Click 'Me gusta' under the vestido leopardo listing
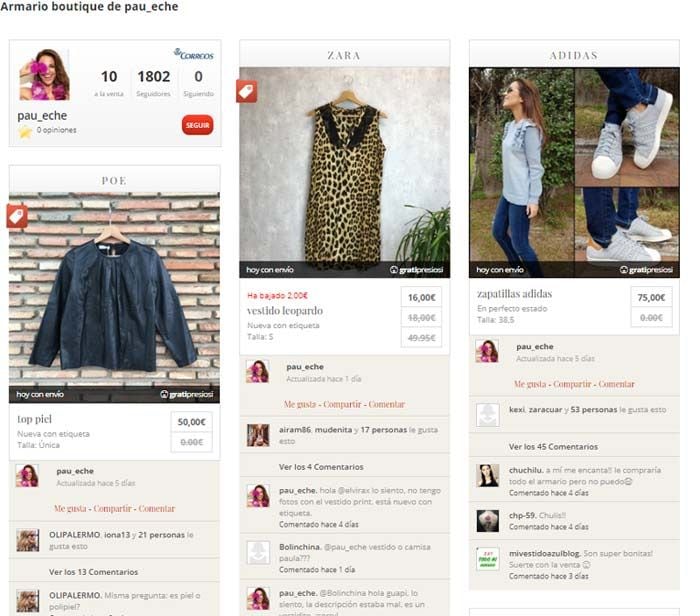This screenshot has width=700, height=616. point(300,404)
